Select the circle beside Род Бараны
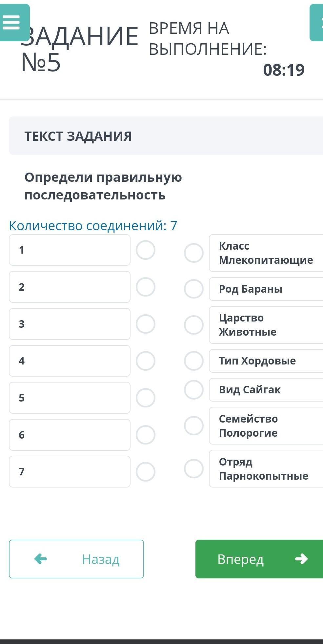This screenshot has height=644, width=323. (x=194, y=289)
